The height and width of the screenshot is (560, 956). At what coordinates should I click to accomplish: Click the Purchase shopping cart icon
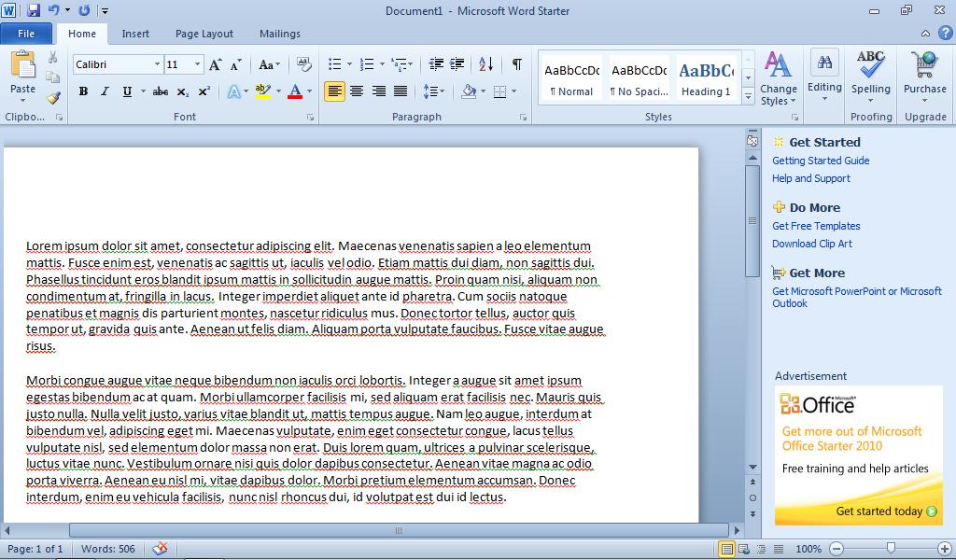click(925, 64)
